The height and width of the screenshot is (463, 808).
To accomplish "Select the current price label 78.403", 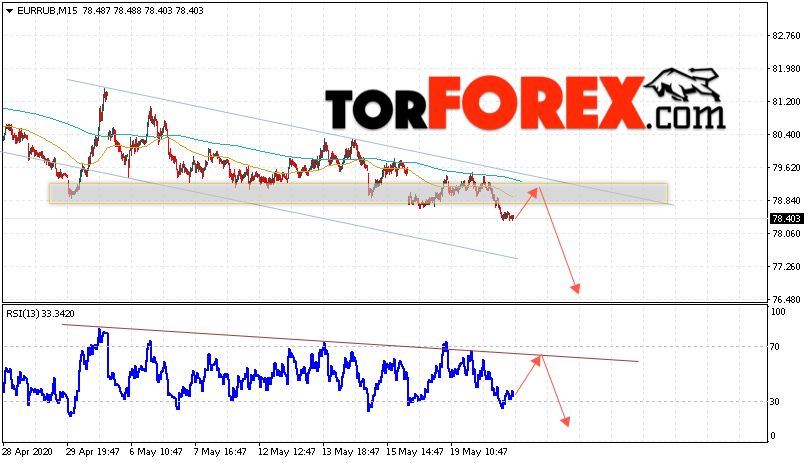I will point(786,219).
